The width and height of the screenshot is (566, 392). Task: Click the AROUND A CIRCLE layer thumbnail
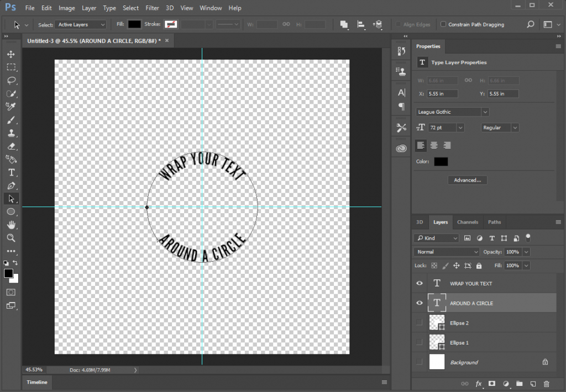[x=437, y=303]
